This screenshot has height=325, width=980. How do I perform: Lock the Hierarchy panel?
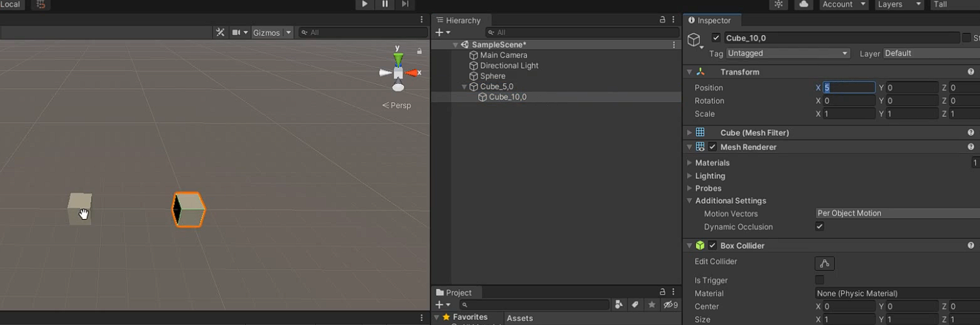663,20
